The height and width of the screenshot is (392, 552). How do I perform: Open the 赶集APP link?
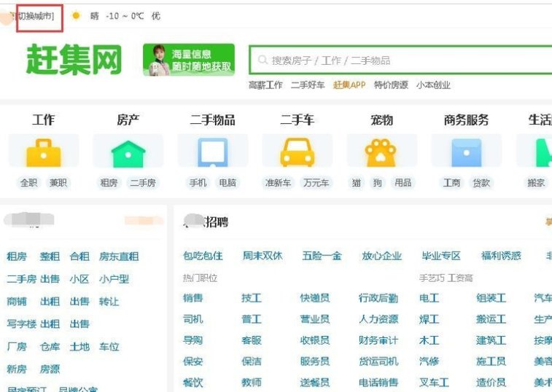349,85
